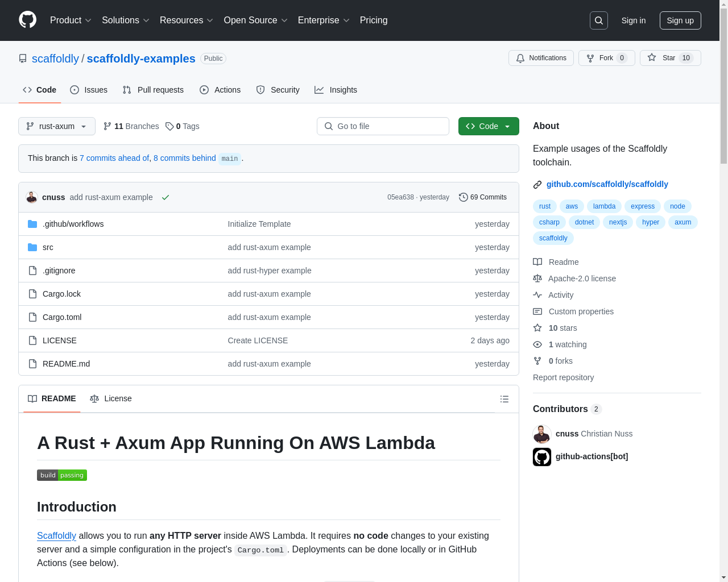Screen dimensions: 728x582
Task: Open 7 commits ahead of link
Action: click(114, 158)
